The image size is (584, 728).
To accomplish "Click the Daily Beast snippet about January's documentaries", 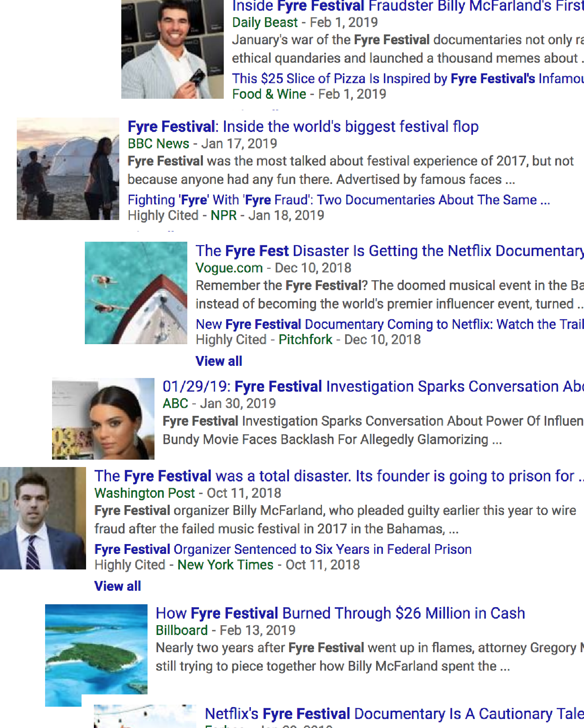I will coord(408,49).
